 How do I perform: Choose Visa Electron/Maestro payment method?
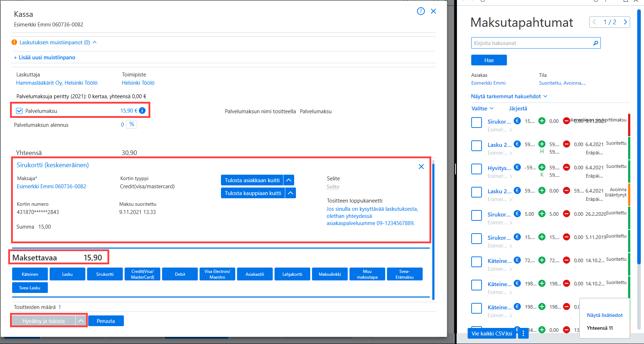click(x=217, y=274)
